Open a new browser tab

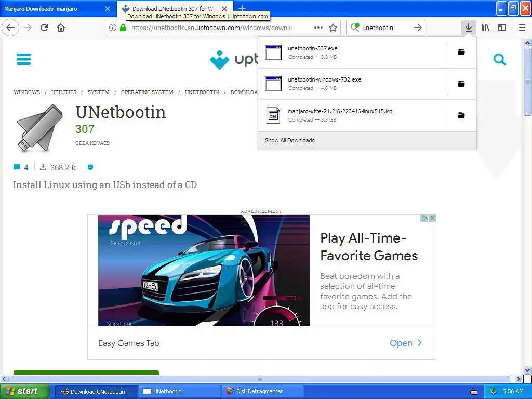242,8
